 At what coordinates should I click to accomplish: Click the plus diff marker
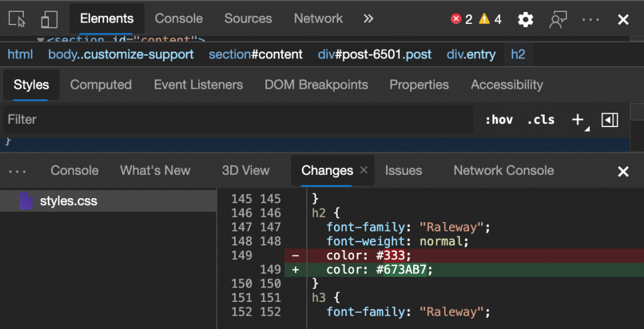[295, 270]
